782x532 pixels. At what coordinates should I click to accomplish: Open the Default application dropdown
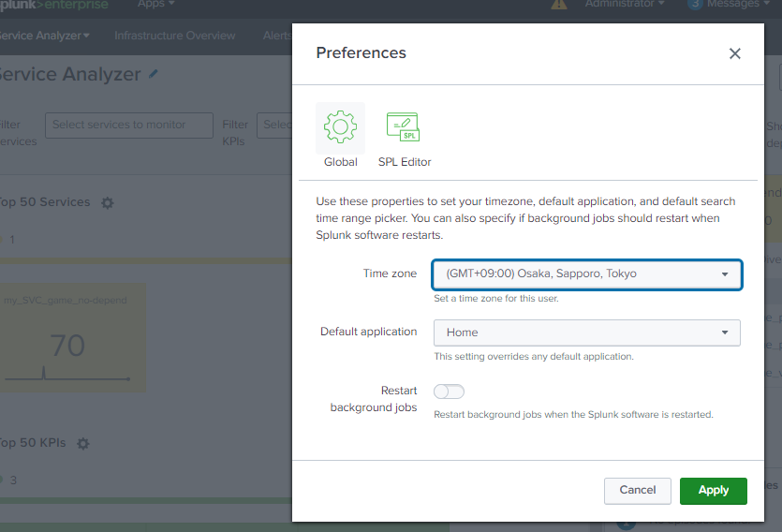[x=587, y=332]
